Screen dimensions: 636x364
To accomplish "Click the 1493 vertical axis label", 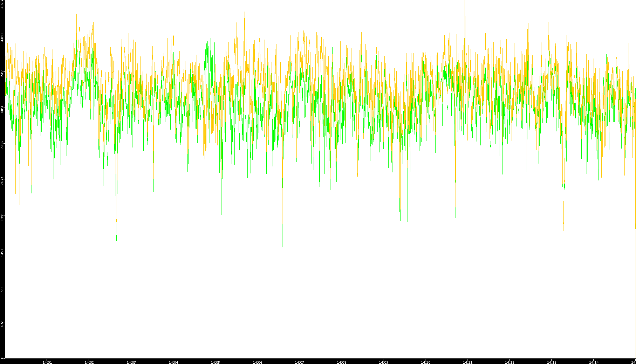I will [2, 252].
